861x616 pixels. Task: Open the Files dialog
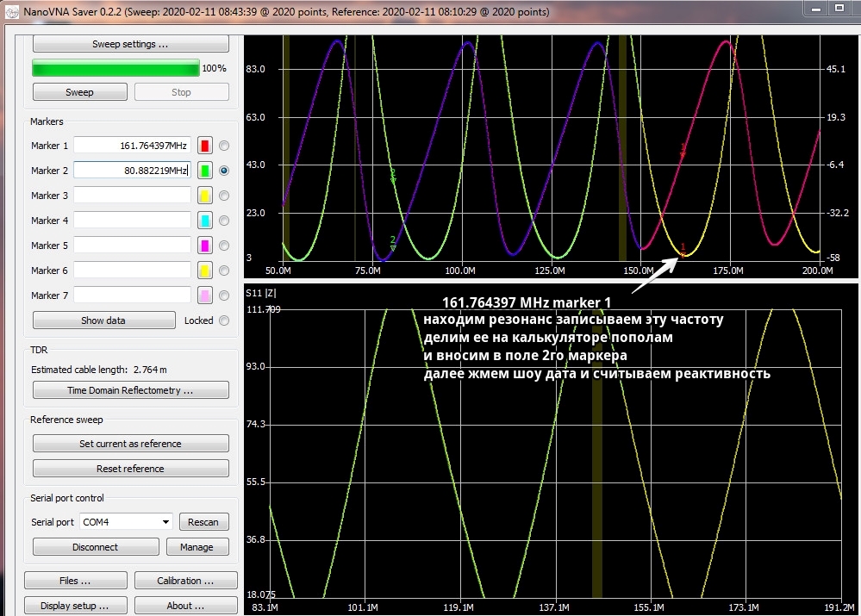(x=75, y=581)
